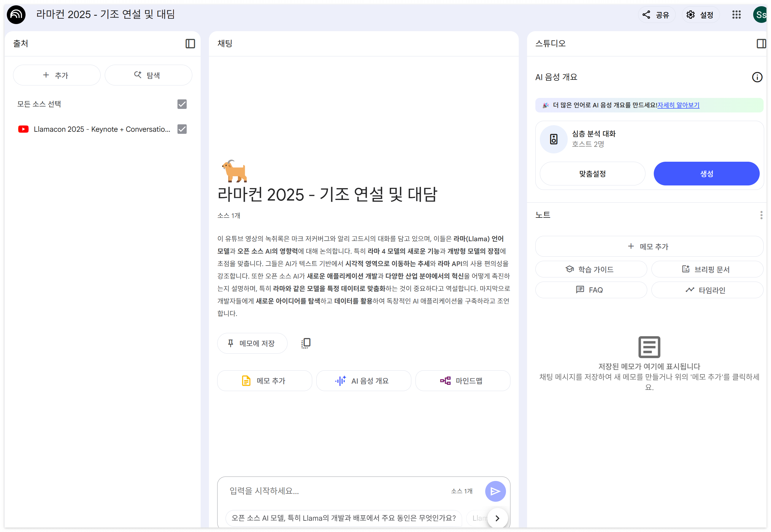Copy the summary with the copy icon

[306, 343]
